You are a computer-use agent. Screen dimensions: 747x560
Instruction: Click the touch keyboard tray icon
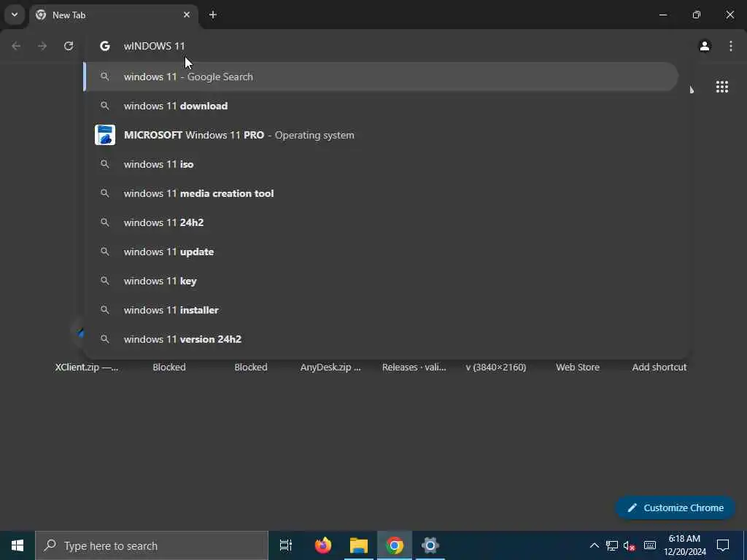point(650,545)
